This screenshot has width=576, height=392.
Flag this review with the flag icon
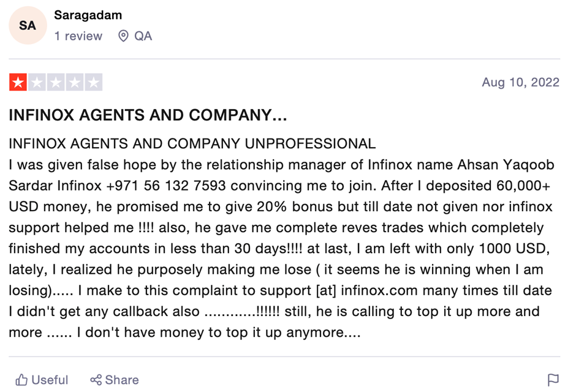coord(553,380)
